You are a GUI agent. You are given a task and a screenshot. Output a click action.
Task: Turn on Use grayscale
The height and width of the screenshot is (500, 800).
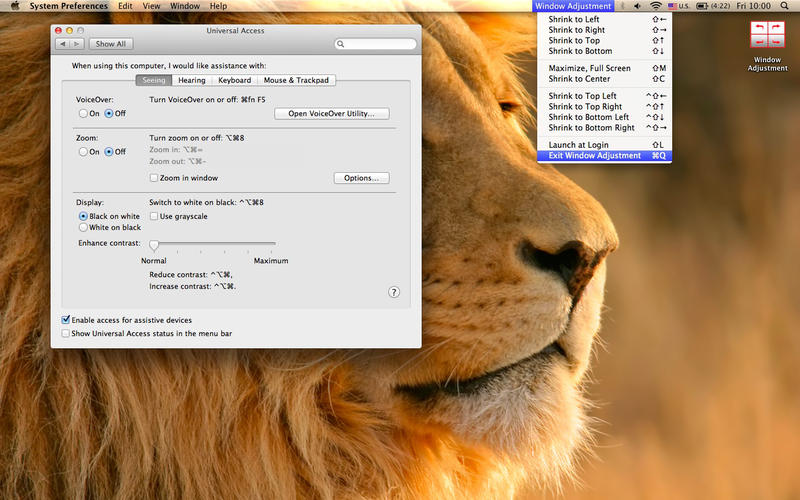coord(154,216)
